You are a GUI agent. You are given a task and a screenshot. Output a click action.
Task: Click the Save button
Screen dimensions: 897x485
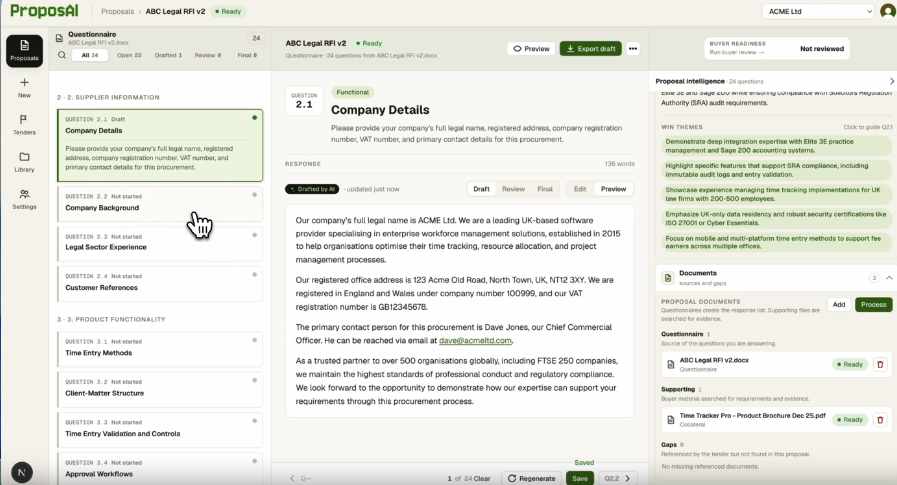tap(580, 478)
